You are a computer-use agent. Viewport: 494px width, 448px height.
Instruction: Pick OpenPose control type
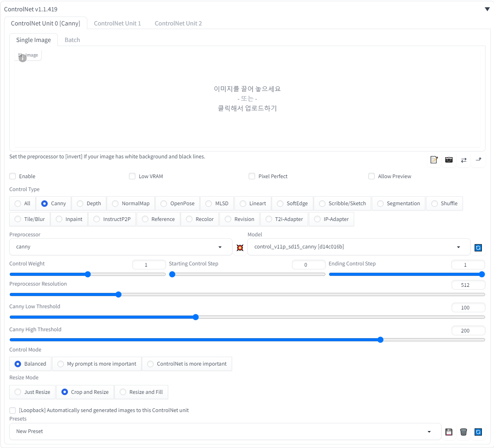click(x=177, y=204)
